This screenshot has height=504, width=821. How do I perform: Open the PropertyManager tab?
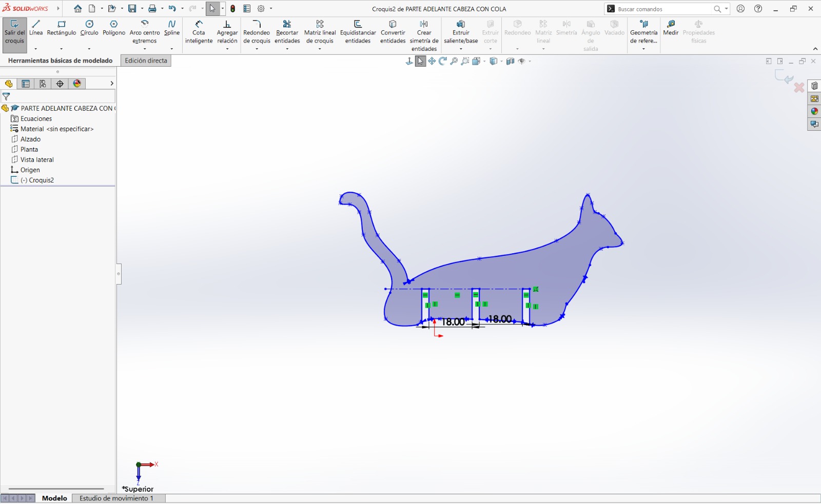pos(26,84)
